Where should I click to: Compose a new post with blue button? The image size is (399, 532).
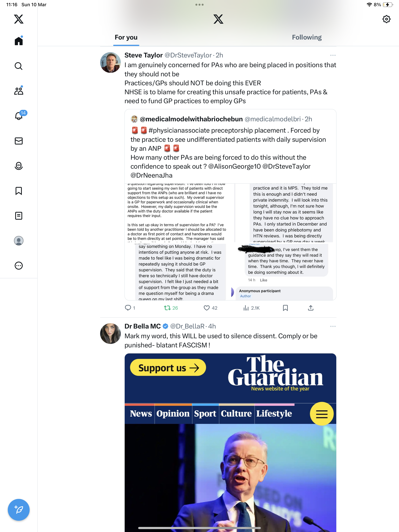click(19, 510)
